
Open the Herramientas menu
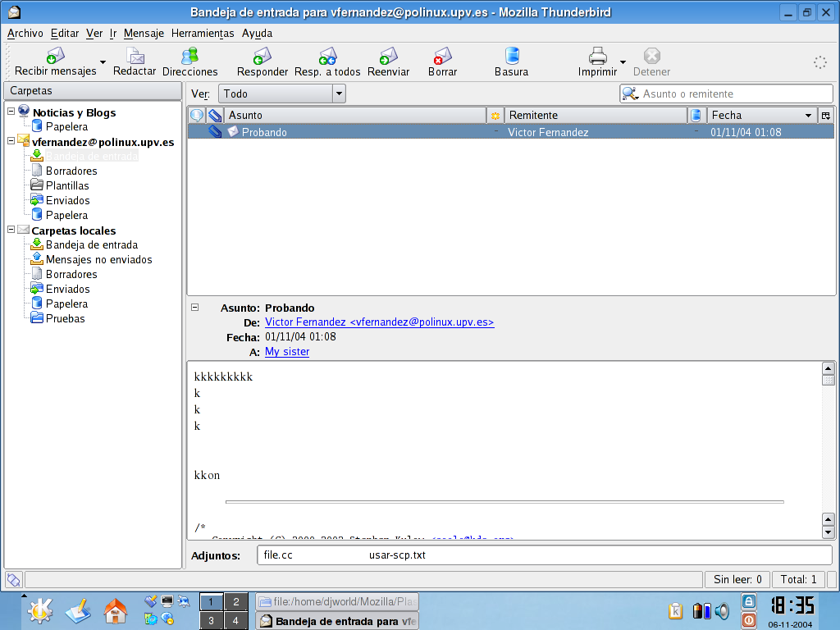(203, 33)
